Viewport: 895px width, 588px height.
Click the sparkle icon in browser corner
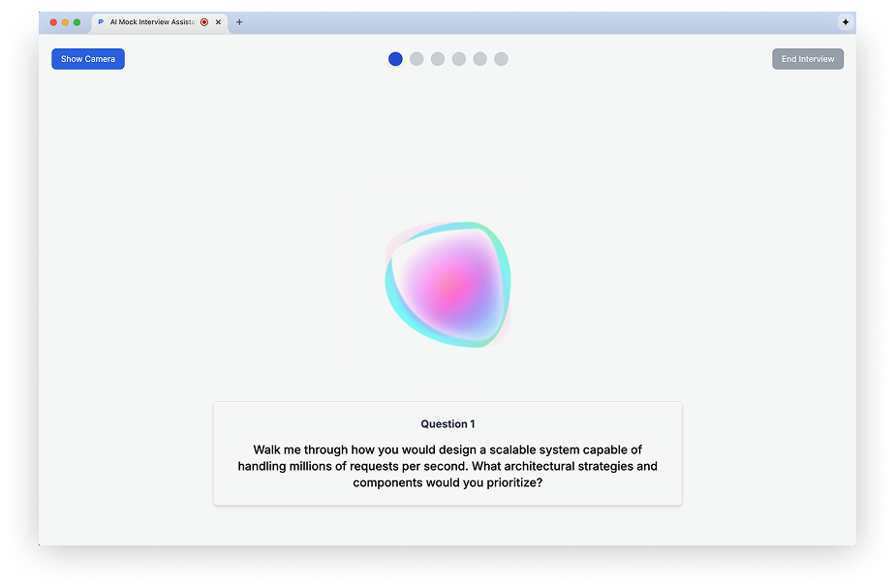click(846, 22)
